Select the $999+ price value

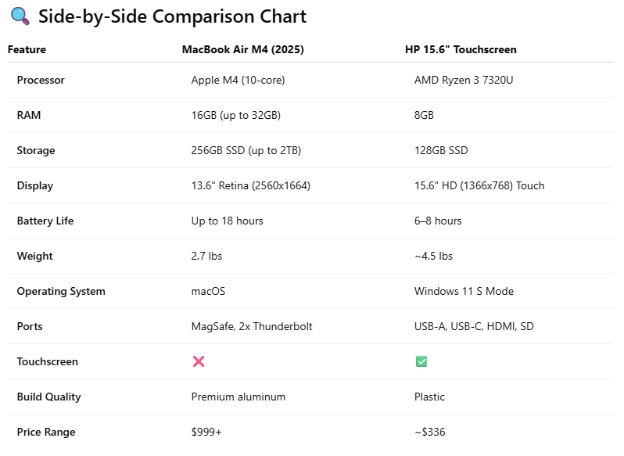206,432
